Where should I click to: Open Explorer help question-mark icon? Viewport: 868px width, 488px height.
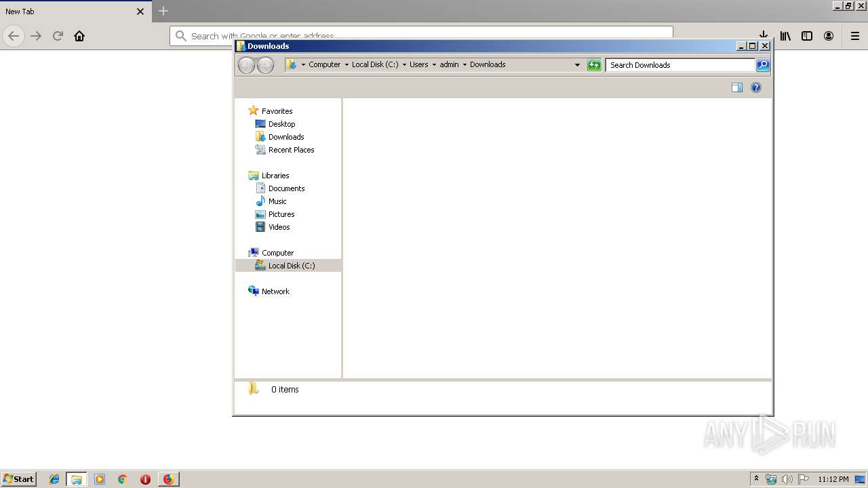756,87
